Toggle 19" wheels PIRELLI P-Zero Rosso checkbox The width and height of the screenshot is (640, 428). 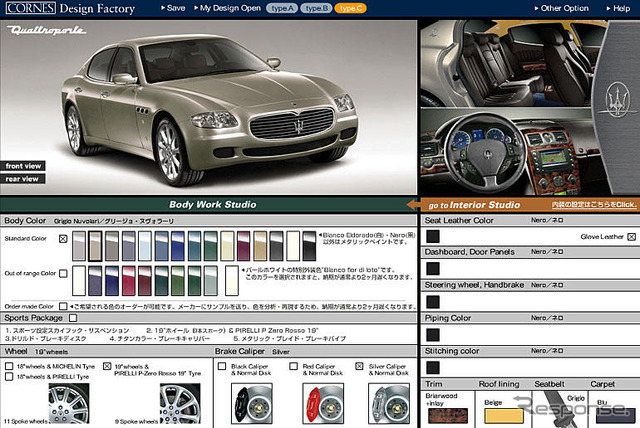click(x=107, y=366)
